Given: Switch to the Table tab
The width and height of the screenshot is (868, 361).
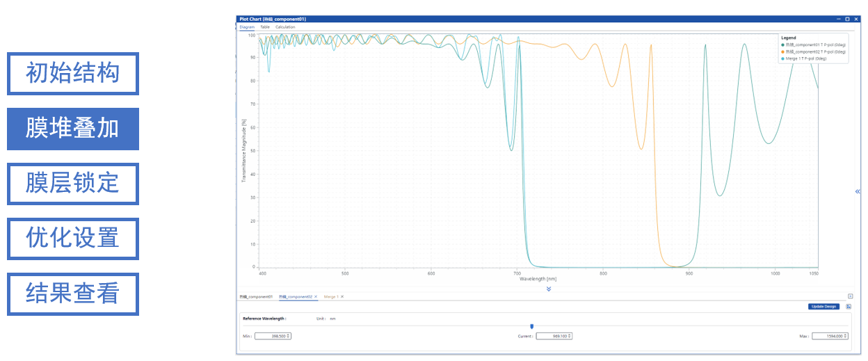Looking at the screenshot, I should pyautogui.click(x=265, y=27).
